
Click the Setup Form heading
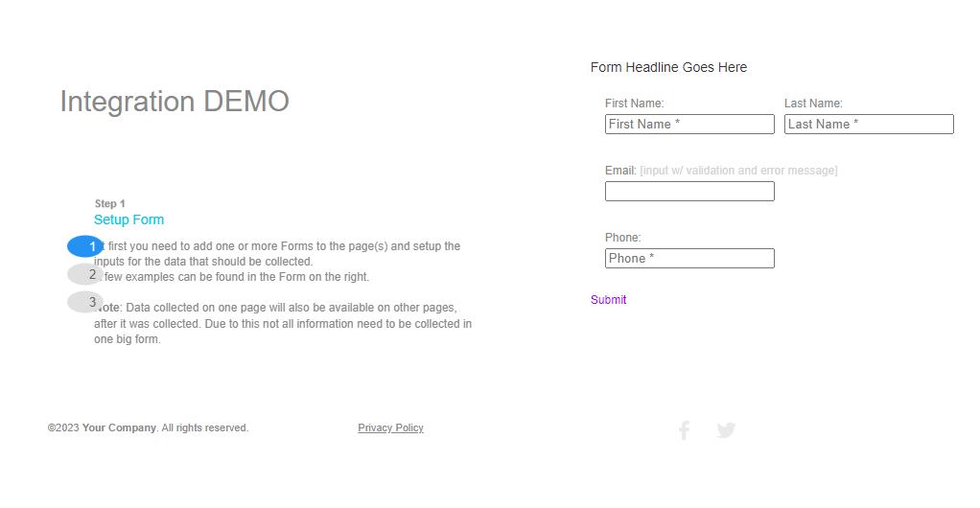pyautogui.click(x=129, y=220)
